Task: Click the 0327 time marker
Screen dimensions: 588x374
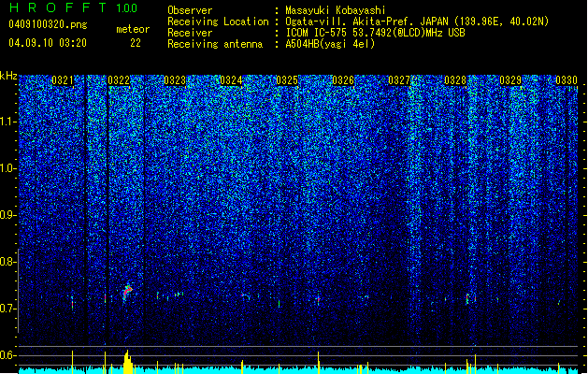Action: [x=399, y=80]
